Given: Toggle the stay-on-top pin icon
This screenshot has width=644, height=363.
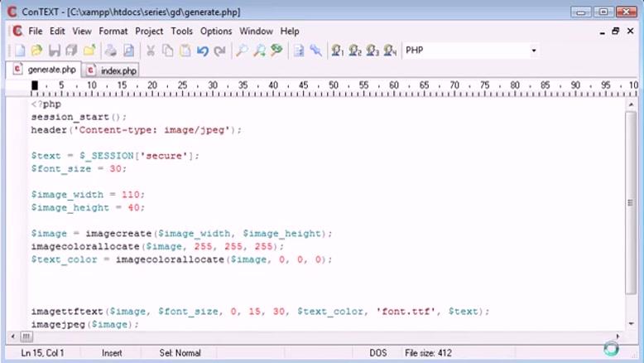Looking at the screenshot, I should click(x=316, y=51).
